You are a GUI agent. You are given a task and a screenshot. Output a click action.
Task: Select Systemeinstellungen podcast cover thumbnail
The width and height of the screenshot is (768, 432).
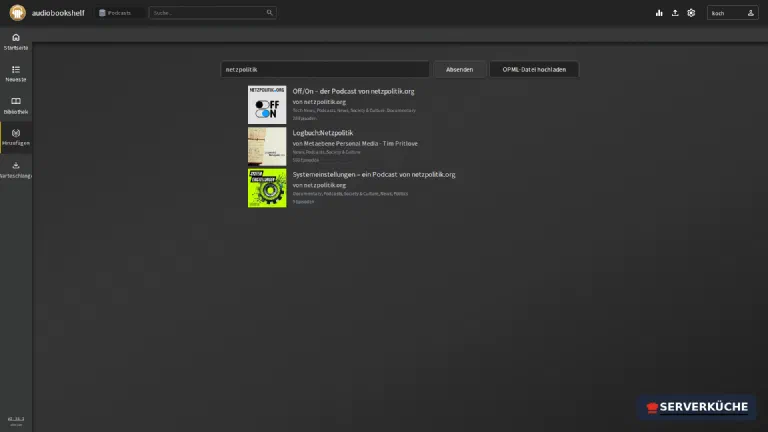point(267,188)
